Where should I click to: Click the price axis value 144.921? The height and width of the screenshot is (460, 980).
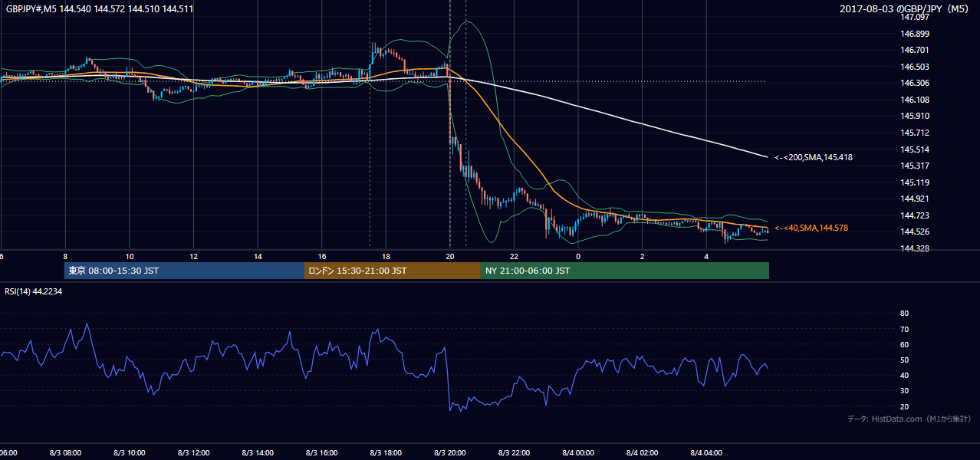(915, 199)
